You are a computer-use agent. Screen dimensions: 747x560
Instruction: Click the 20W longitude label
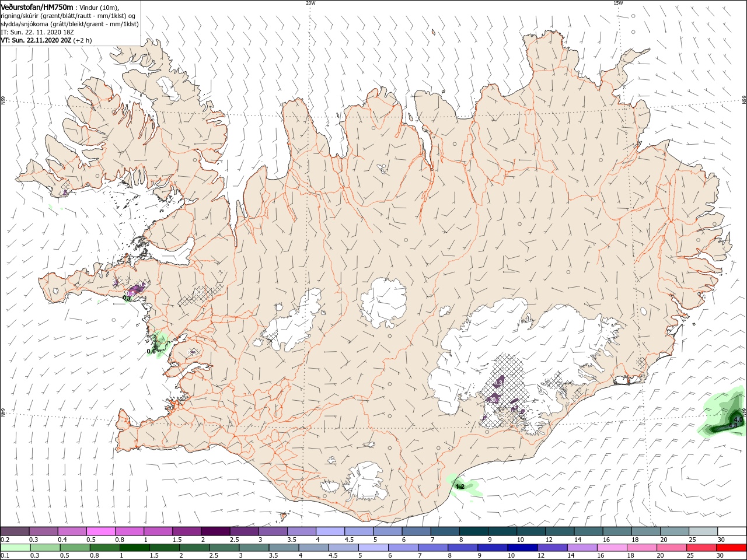(310, 3)
